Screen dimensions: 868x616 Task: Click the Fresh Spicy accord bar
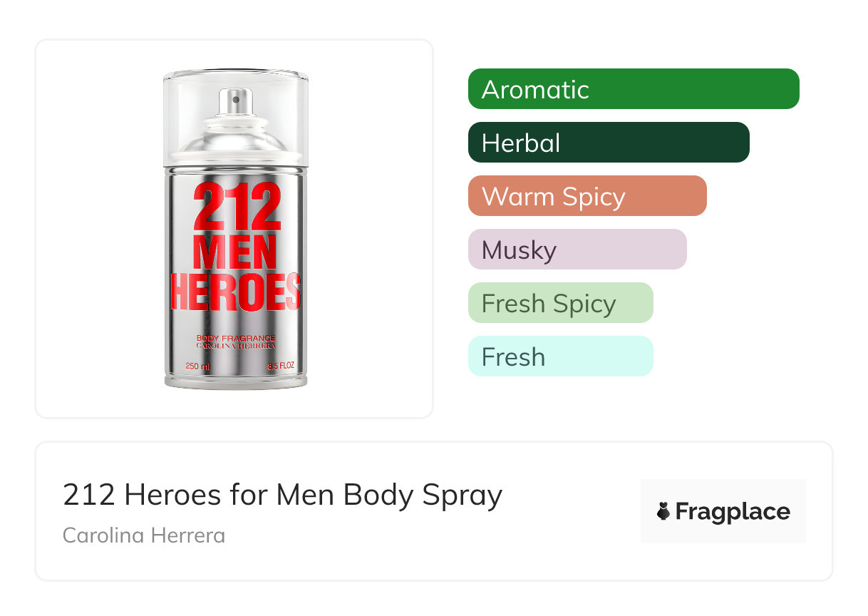pyautogui.click(x=560, y=303)
